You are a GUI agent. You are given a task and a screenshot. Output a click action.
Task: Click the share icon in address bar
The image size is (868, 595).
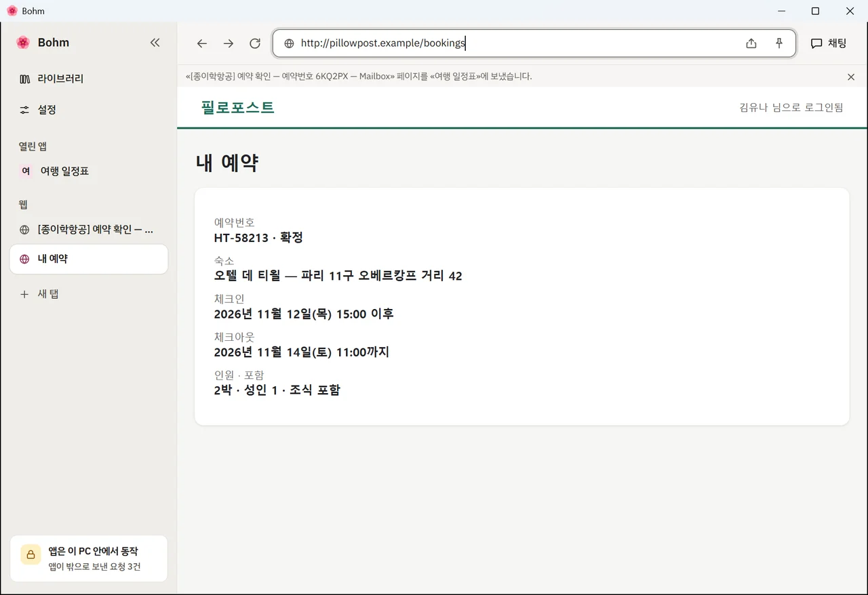point(751,43)
